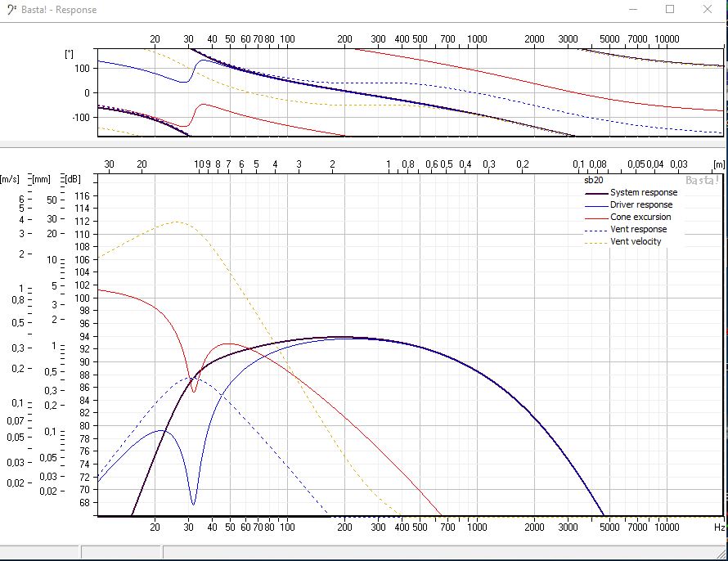Click the 0,02 m/s velocity tick label
This screenshot has width=728, height=561.
16,483
